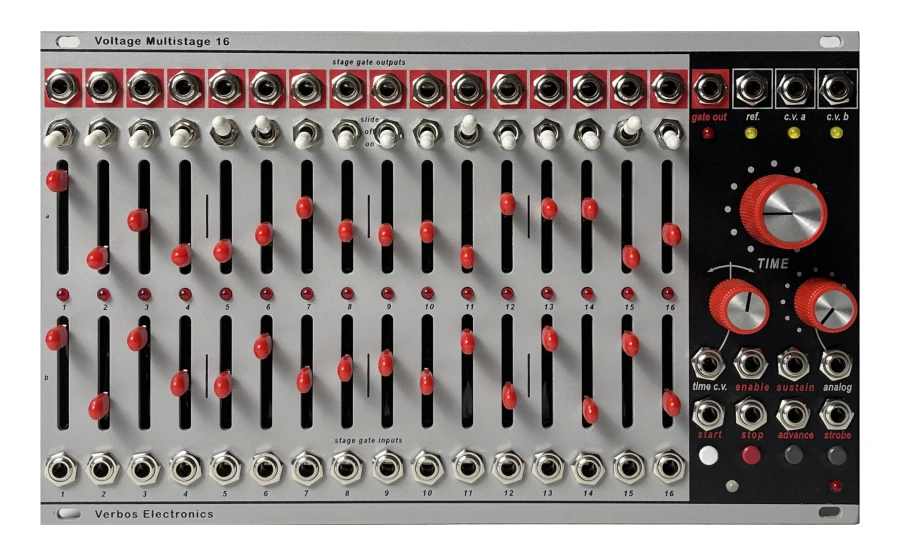Push the grey advance button
Screen dimensions: 900x556
point(793,456)
